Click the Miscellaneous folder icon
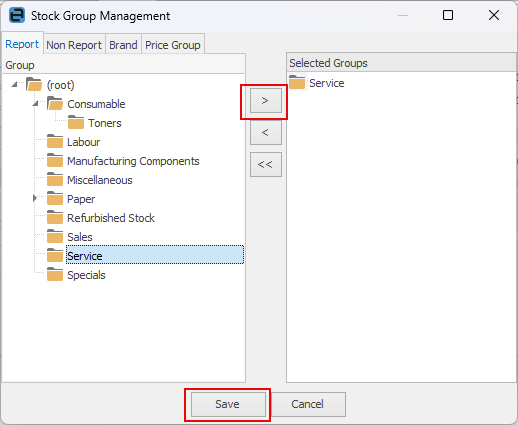The height and width of the screenshot is (425, 518). [x=55, y=180]
